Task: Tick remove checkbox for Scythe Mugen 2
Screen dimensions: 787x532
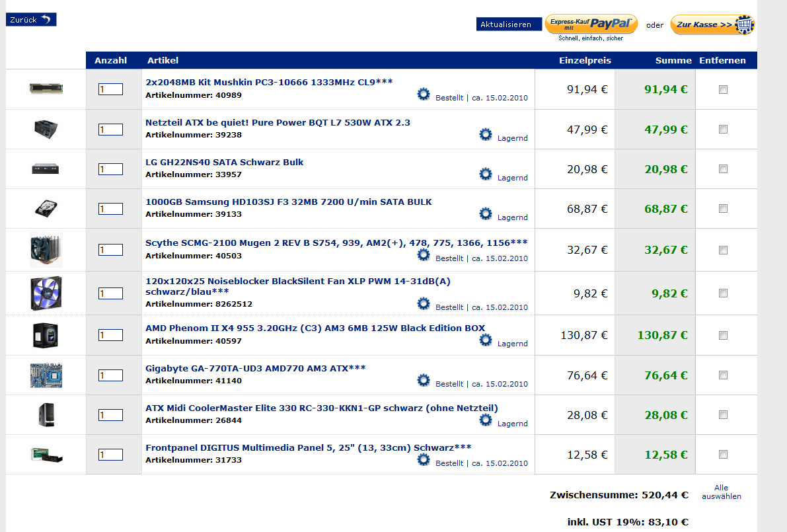Action: coord(724,250)
